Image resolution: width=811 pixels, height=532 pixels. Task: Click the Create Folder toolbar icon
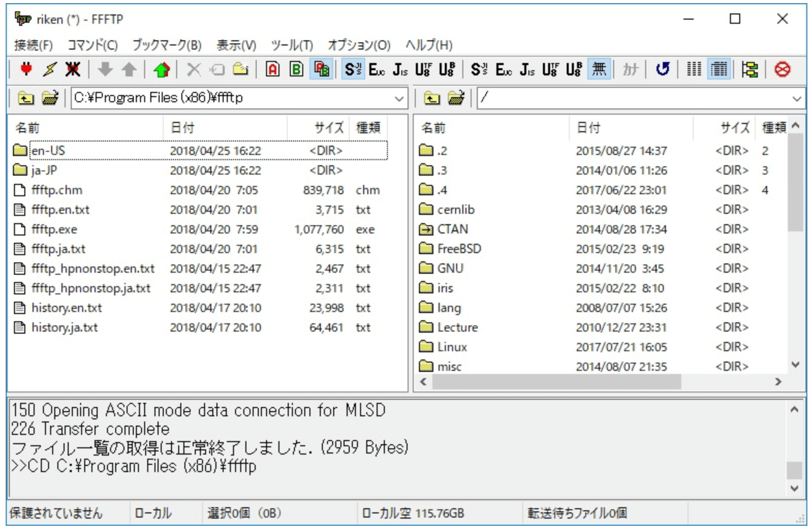coord(241,69)
